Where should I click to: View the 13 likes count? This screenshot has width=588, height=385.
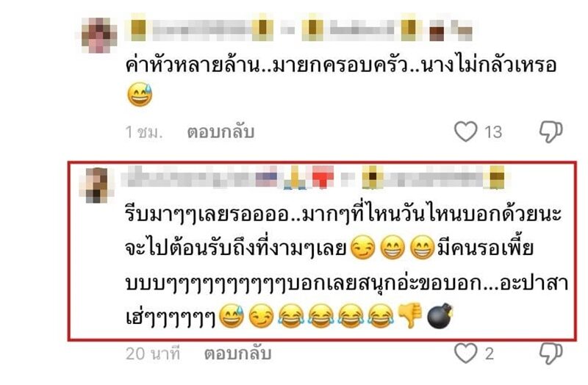(492, 132)
